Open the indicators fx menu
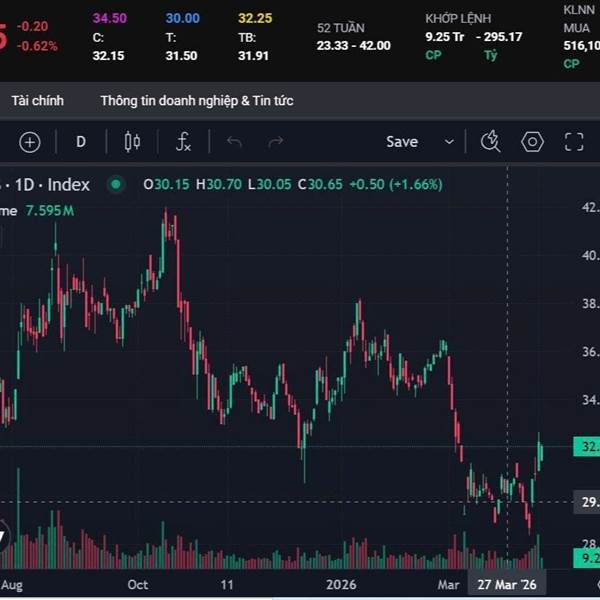This screenshot has width=600, height=600. (183, 142)
